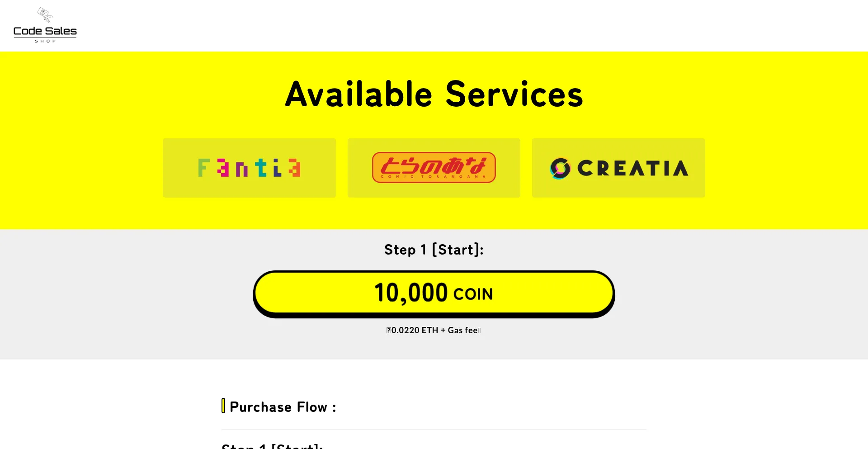The height and width of the screenshot is (449, 868).
Task: Click the colorful circular CREATIA emblem
Action: (x=561, y=168)
